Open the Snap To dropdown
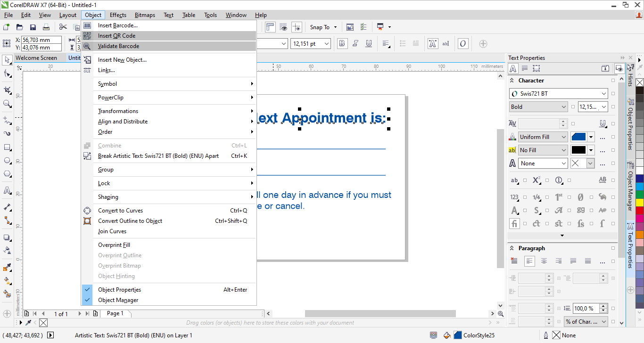The width and height of the screenshot is (644, 343). point(323,27)
